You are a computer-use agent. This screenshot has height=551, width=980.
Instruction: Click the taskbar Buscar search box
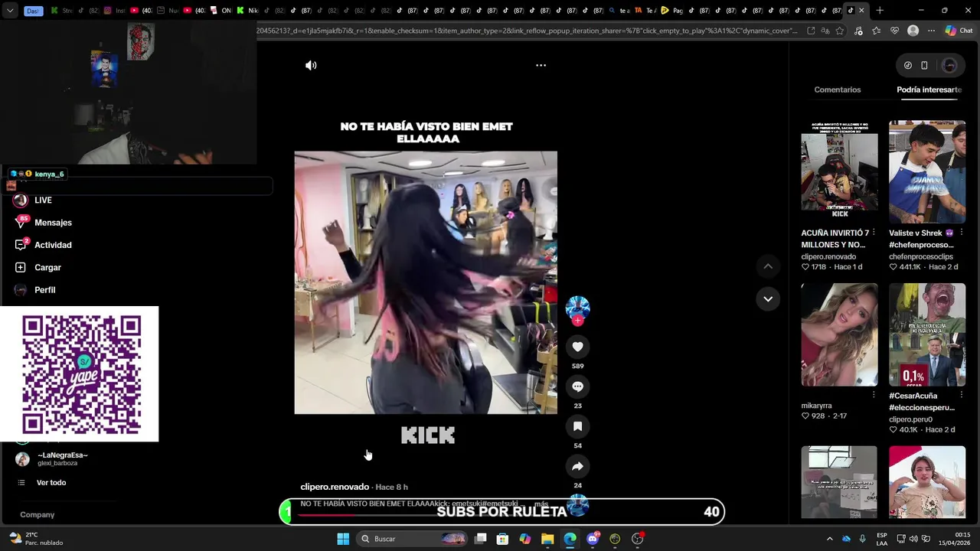coord(413,539)
